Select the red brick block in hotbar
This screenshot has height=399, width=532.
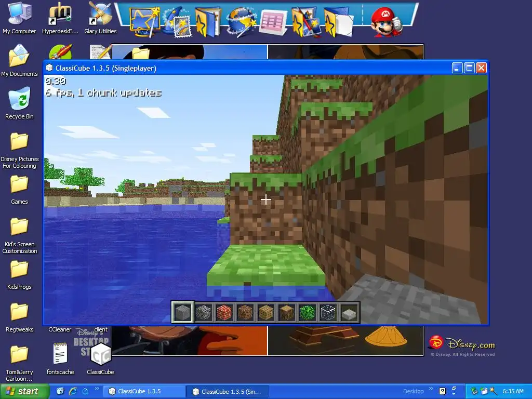[224, 312]
